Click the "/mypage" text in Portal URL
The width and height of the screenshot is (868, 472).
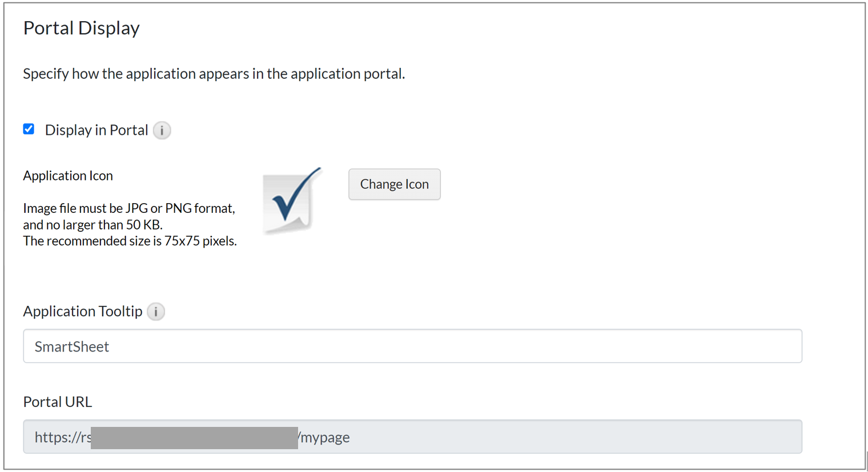[x=324, y=437]
